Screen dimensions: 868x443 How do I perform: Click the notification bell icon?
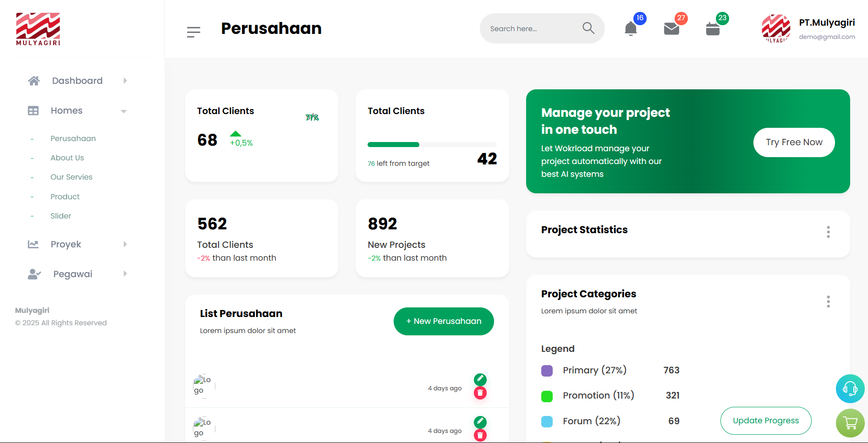tap(631, 29)
